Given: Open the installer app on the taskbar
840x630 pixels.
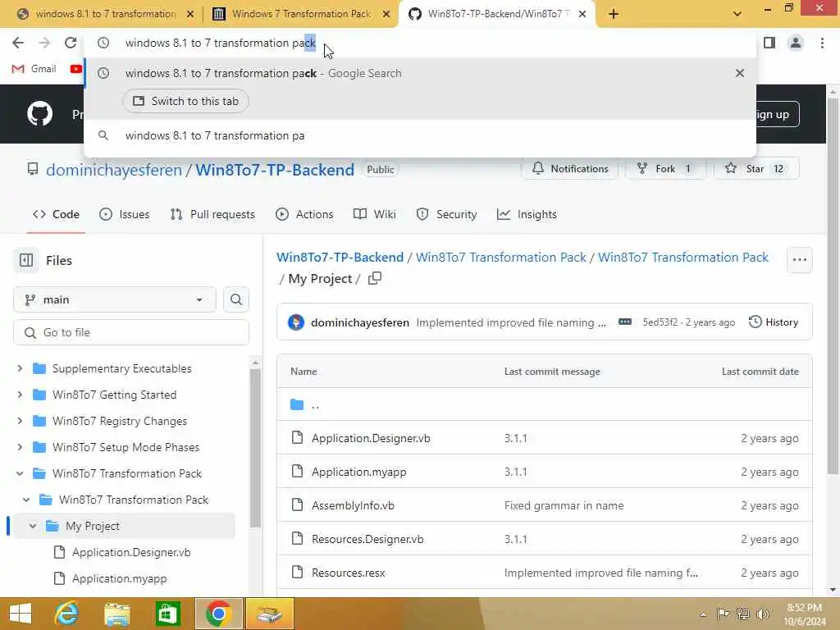Looking at the screenshot, I should [269, 614].
